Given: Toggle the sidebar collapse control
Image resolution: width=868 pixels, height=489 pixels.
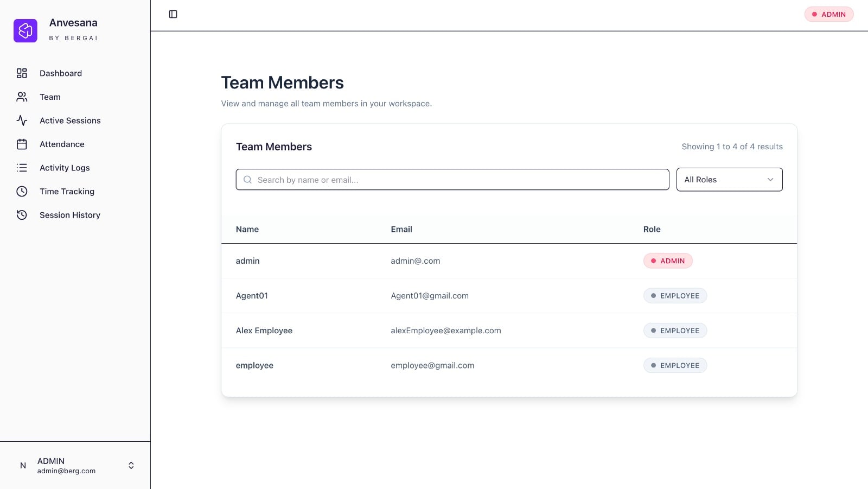Looking at the screenshot, I should click(174, 14).
